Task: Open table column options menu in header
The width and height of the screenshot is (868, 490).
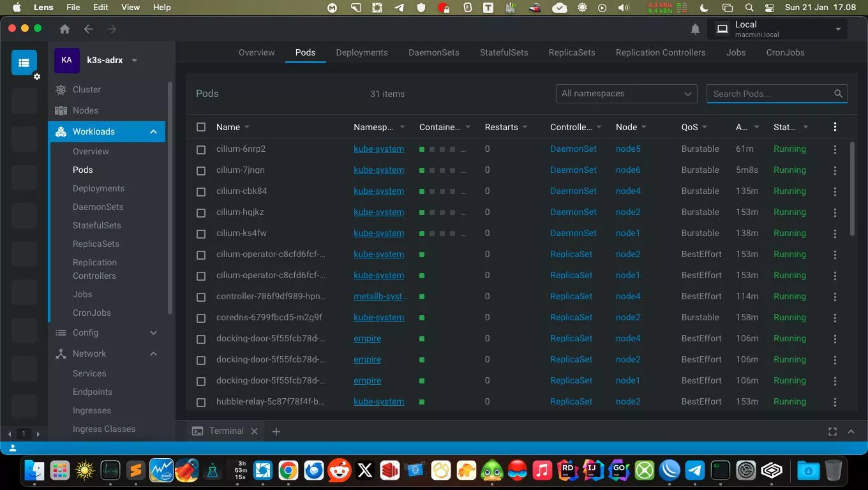Action: 835,127
